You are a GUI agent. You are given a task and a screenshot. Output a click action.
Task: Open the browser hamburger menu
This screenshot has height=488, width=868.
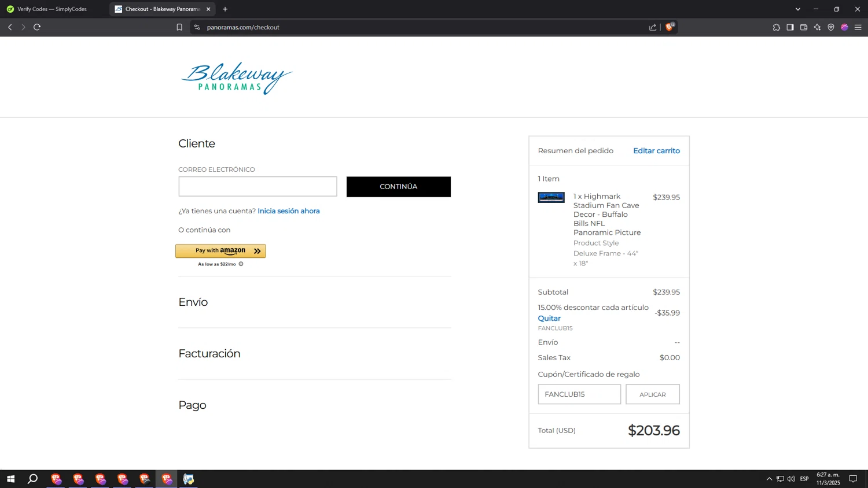click(858, 27)
